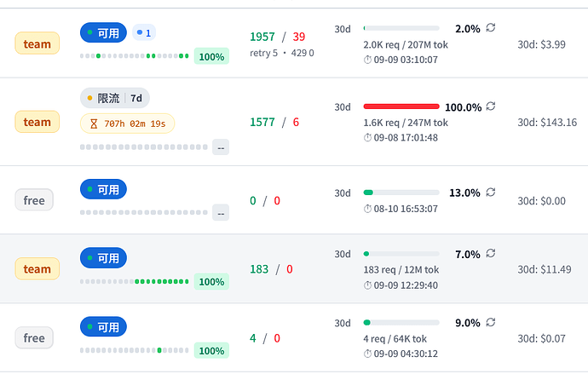
Task: Click the 可用 status in the $0.07 row
Action: (103, 327)
